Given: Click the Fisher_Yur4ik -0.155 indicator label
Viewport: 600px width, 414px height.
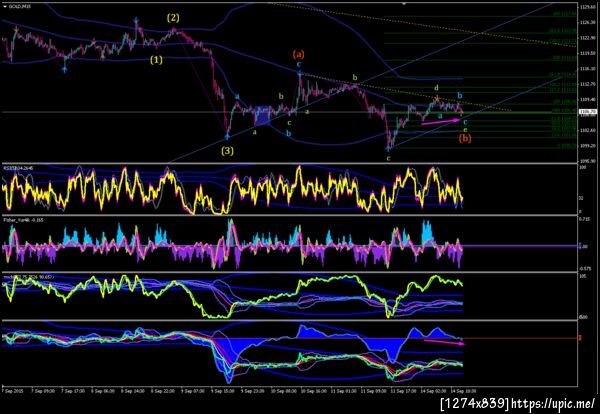Looking at the screenshot, I should 21,221.
